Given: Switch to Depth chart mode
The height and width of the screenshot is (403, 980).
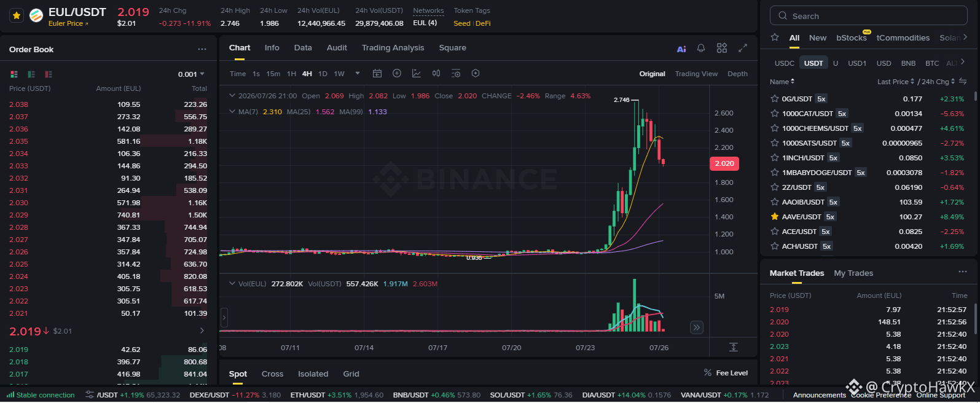Looking at the screenshot, I should 737,74.
